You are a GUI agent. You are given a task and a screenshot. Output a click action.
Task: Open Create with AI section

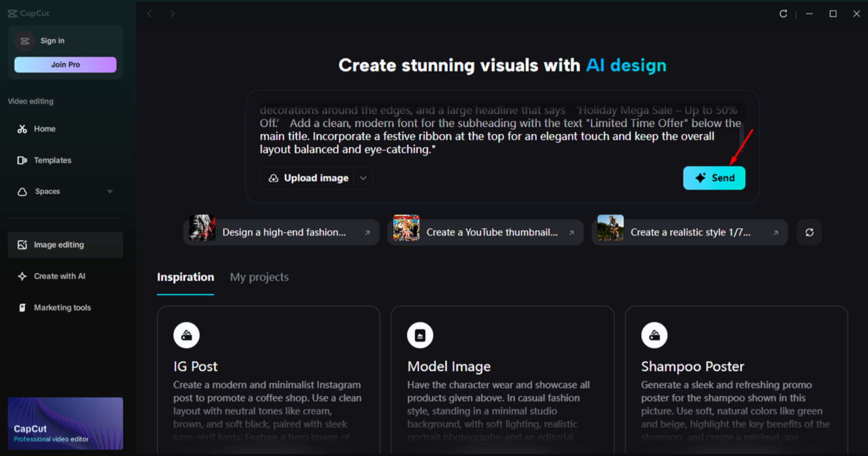[x=59, y=276]
